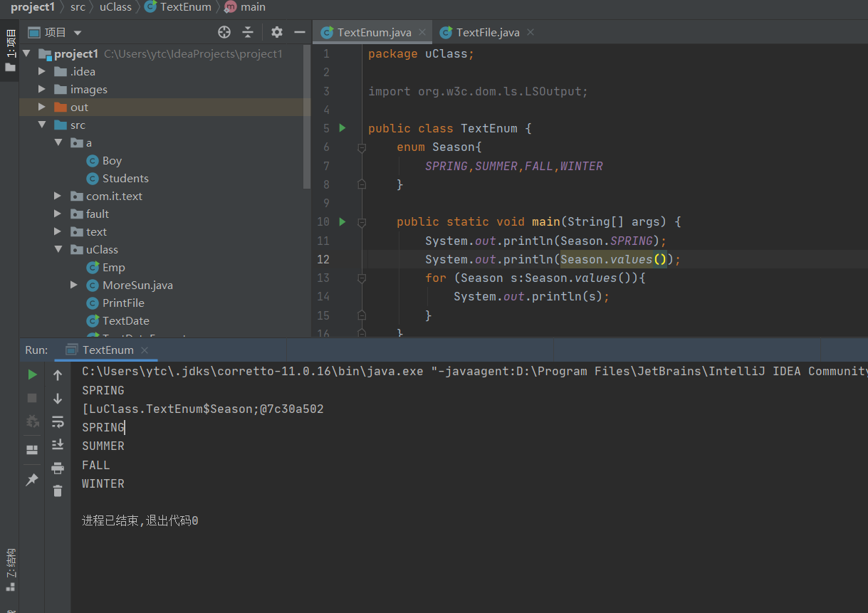This screenshot has height=613, width=868.
Task: Click the project tree vertical scrollbar
Action: tap(307, 117)
